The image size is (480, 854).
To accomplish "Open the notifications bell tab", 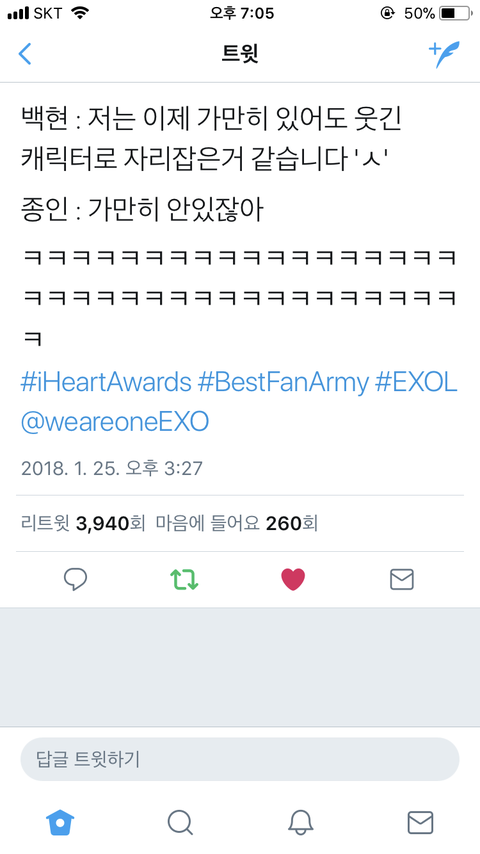I will pyautogui.click(x=300, y=822).
